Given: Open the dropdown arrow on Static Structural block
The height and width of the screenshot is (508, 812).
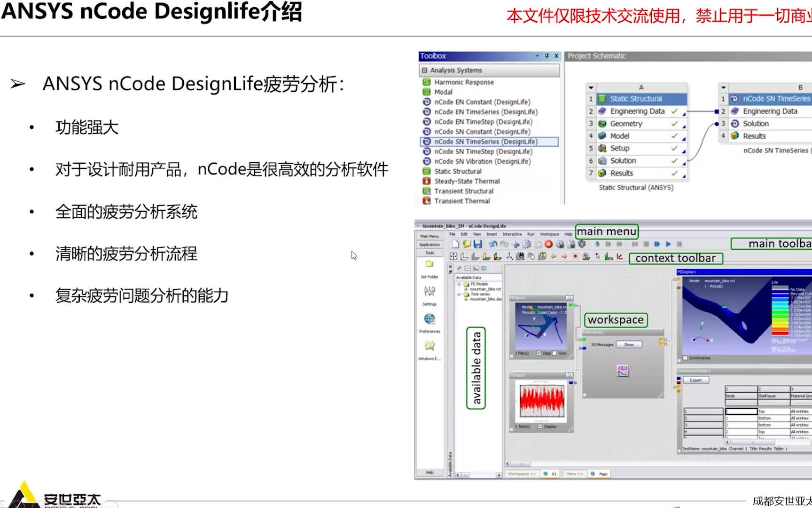Looking at the screenshot, I should point(591,87).
